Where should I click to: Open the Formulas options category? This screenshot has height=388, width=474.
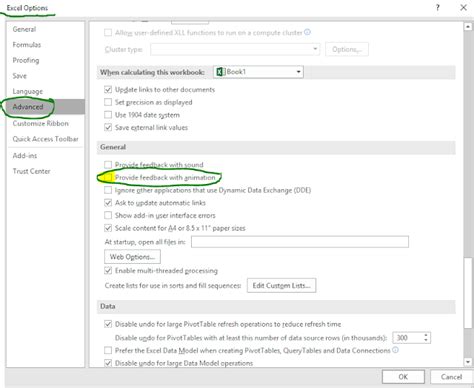click(27, 45)
